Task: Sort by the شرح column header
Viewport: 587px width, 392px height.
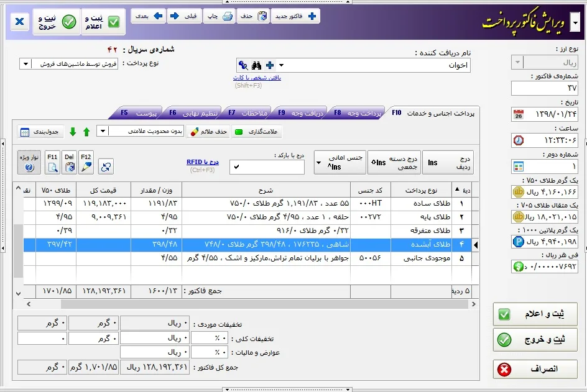Action: point(266,190)
